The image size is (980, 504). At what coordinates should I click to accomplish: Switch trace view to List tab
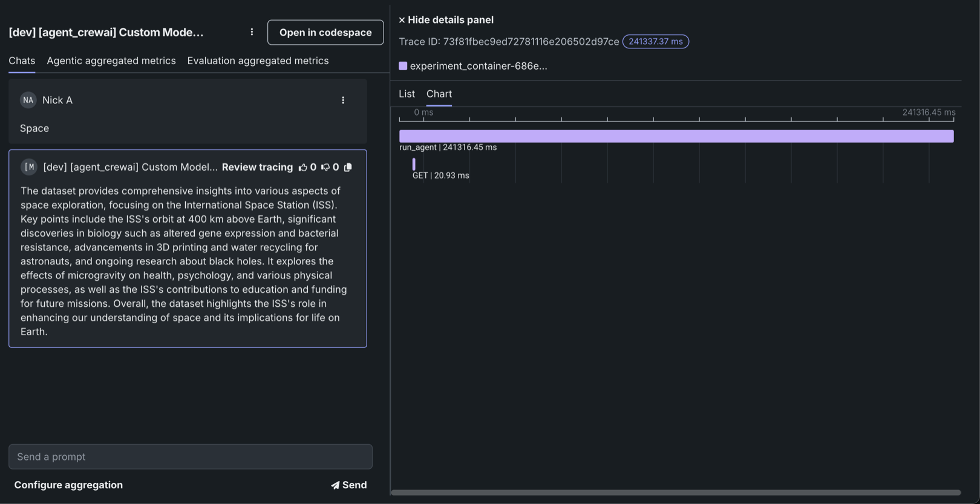point(407,94)
